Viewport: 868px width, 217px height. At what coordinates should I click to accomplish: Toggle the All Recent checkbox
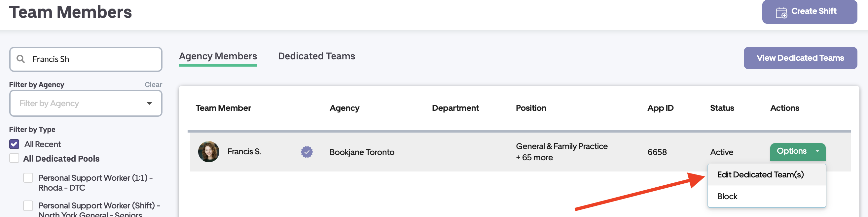point(14,144)
